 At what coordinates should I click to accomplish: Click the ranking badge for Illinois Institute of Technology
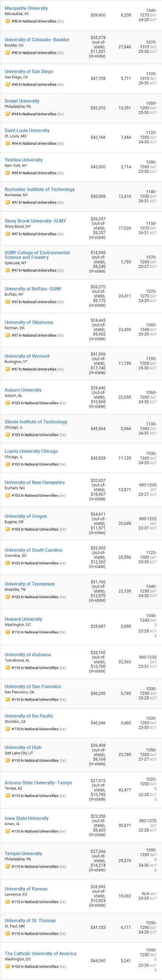[x=7, y=434]
